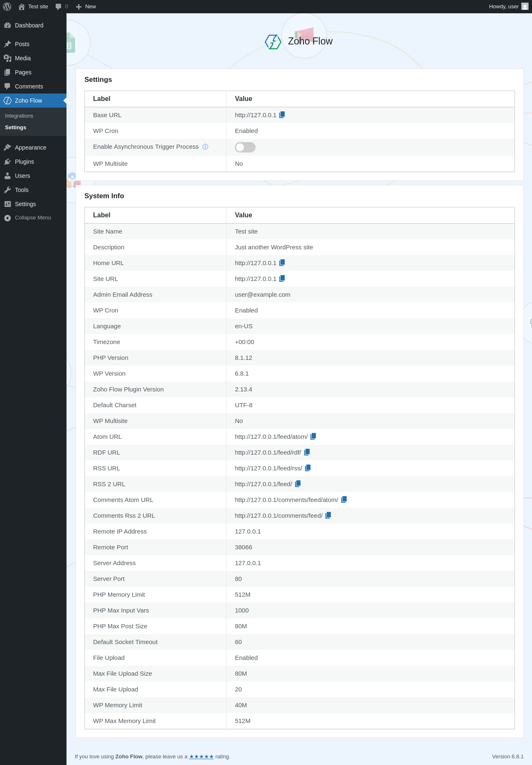Viewport: 532px width, 765px height.
Task: Click the Tools wrench icon
Action: coord(7,190)
